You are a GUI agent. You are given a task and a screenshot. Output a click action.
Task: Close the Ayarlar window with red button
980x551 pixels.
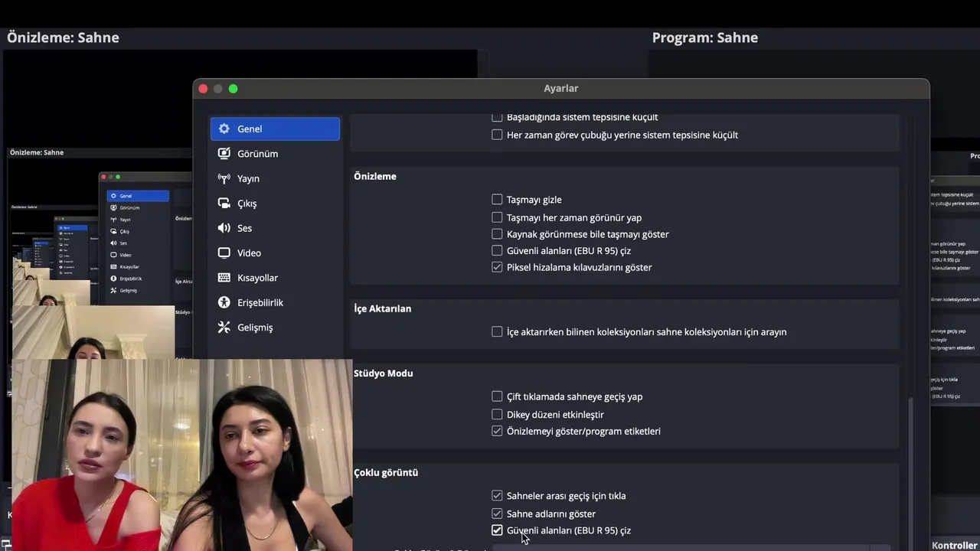tap(203, 89)
